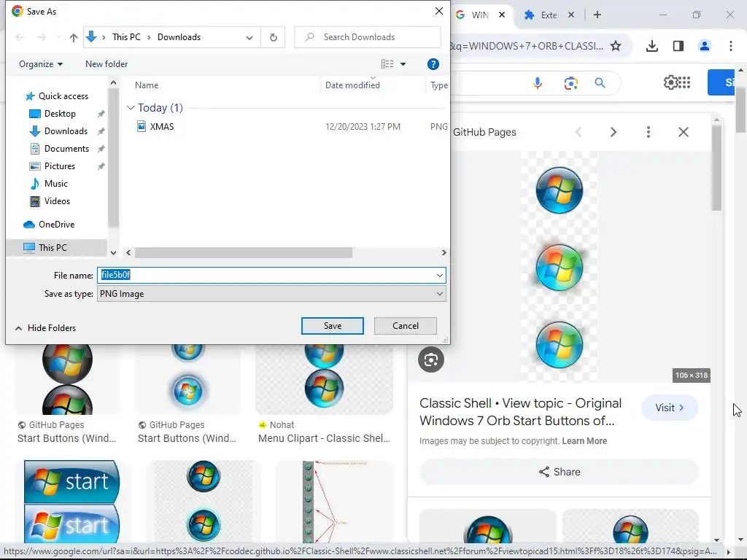Screen dimensions: 747x560
Task: Click the magnifier search icon on Google
Action: point(600,83)
